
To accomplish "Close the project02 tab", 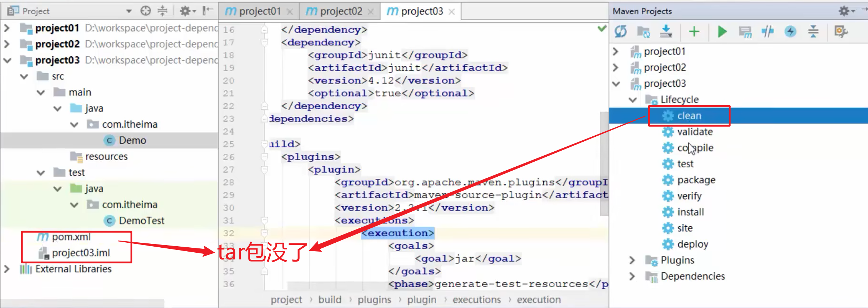I will point(371,12).
